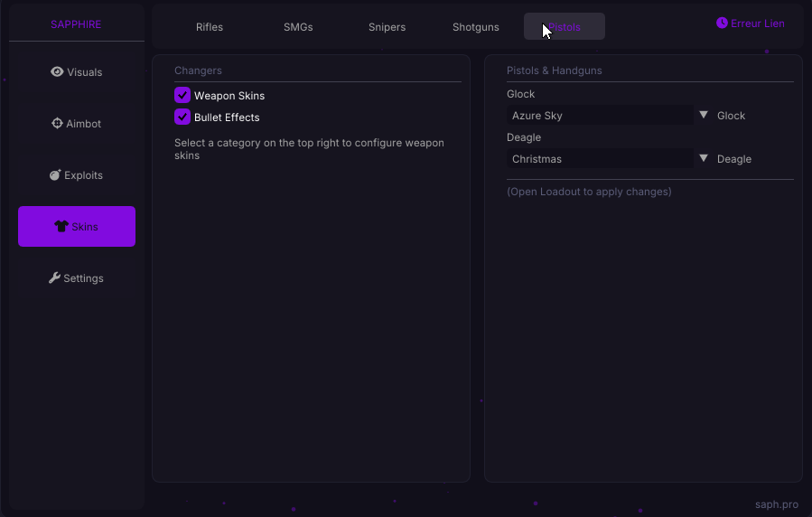
Task: Select the Skins section button
Action: 77,226
